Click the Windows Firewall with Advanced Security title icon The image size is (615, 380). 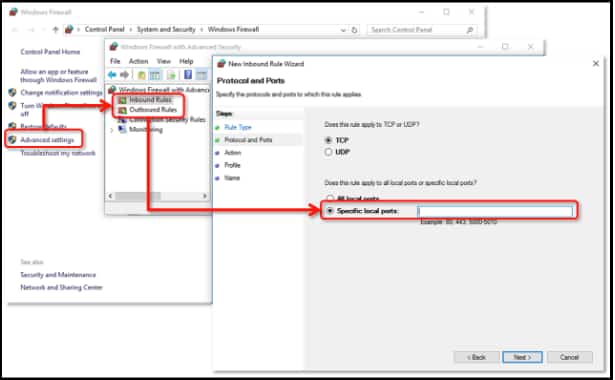click(113, 47)
